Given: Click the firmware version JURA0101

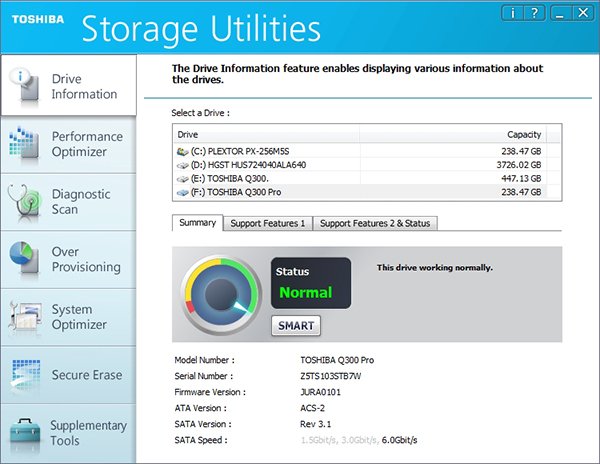Looking at the screenshot, I should [x=320, y=392].
